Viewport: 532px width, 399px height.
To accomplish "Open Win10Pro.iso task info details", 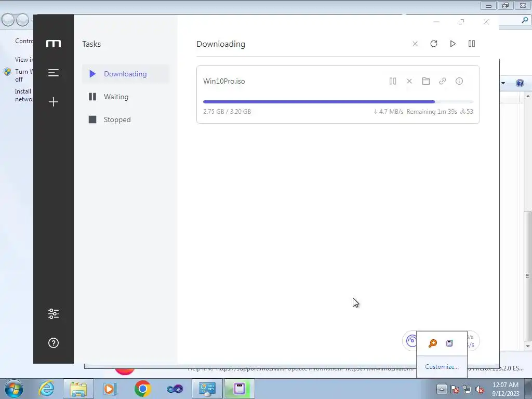I will [459, 81].
